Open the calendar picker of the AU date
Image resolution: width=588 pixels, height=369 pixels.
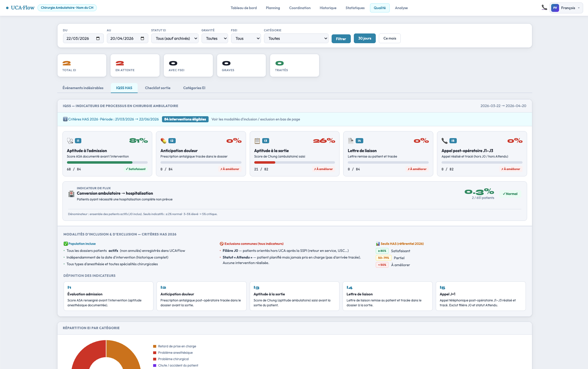coord(142,38)
